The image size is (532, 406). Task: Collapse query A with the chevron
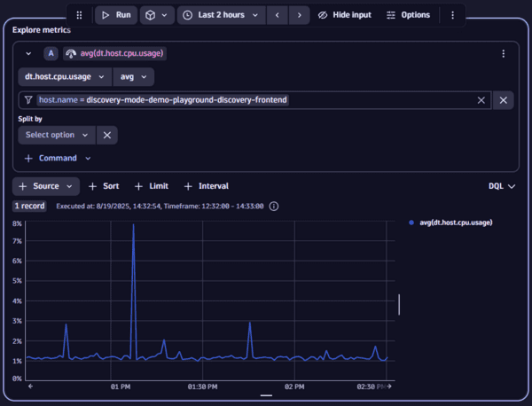28,53
